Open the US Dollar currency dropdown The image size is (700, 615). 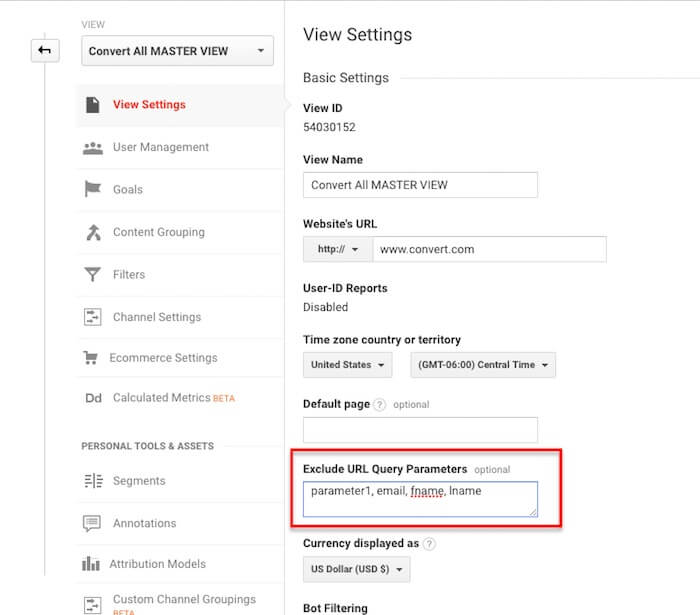(x=356, y=569)
